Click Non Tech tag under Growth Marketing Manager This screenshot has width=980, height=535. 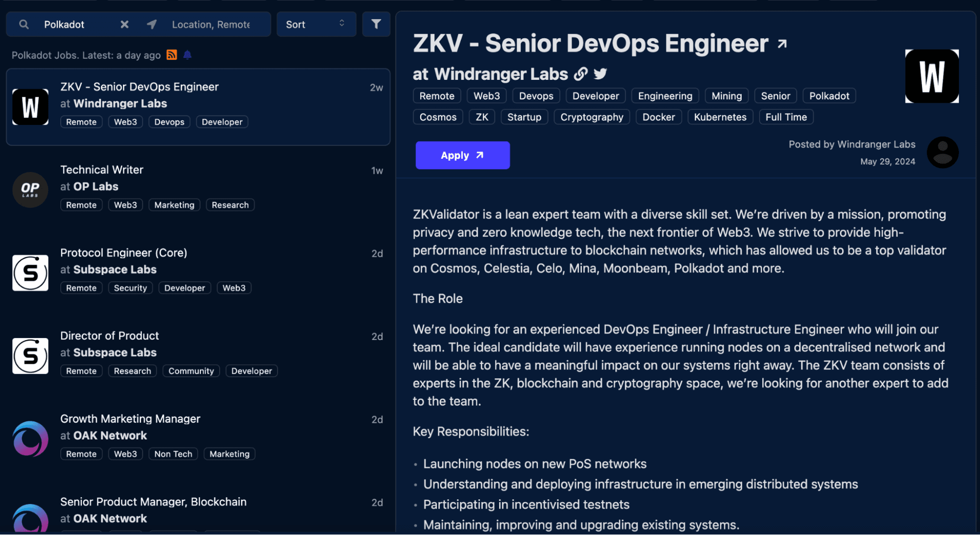[173, 454]
